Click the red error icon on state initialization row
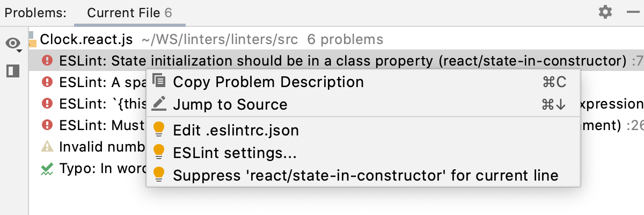644x215 pixels. [47, 60]
